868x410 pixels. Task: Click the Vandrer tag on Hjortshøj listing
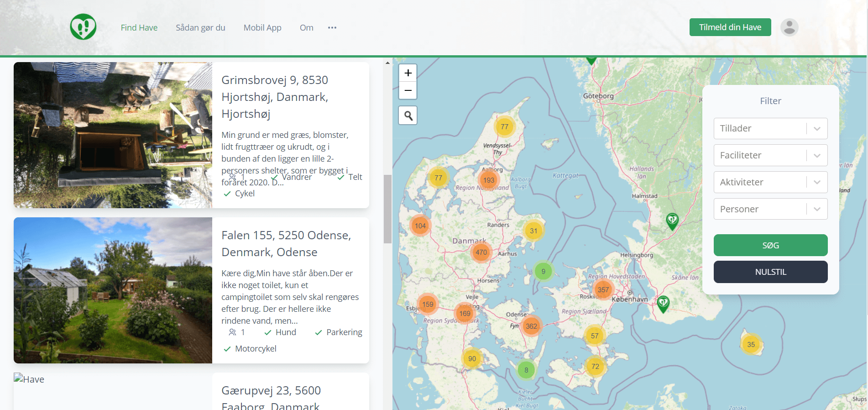pyautogui.click(x=291, y=177)
